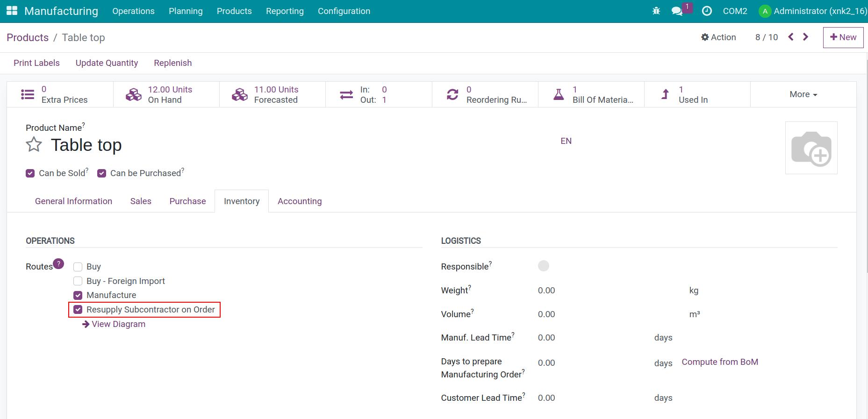Open the activities clock icon
The height and width of the screenshot is (419, 868).
(x=707, y=11)
